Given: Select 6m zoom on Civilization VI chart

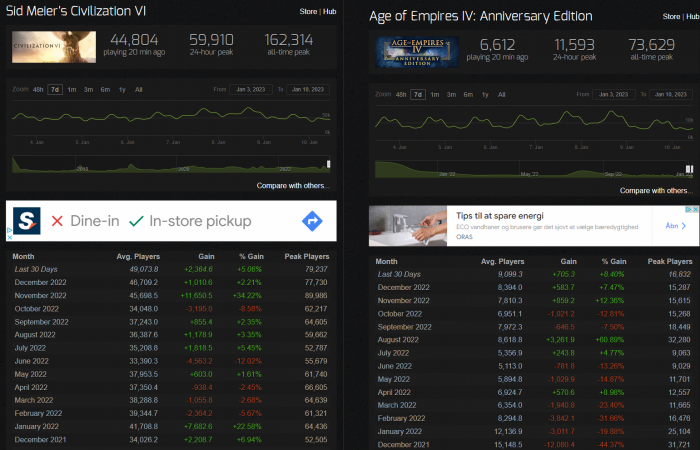Looking at the screenshot, I should click(105, 90).
